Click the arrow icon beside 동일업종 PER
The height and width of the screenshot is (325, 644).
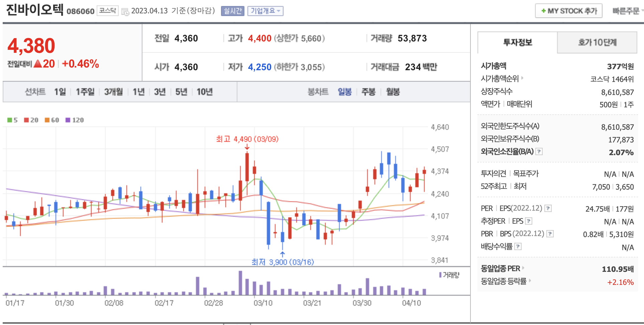click(x=524, y=268)
